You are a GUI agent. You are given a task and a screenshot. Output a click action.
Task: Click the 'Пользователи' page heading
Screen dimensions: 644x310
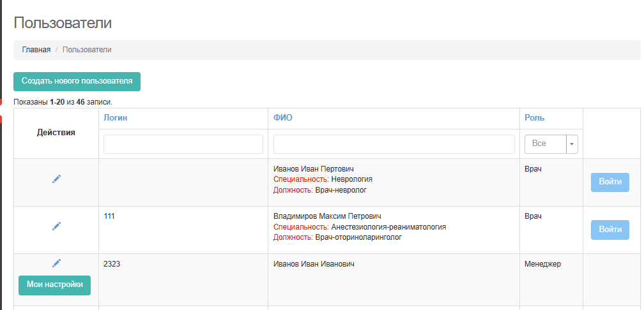(63, 23)
